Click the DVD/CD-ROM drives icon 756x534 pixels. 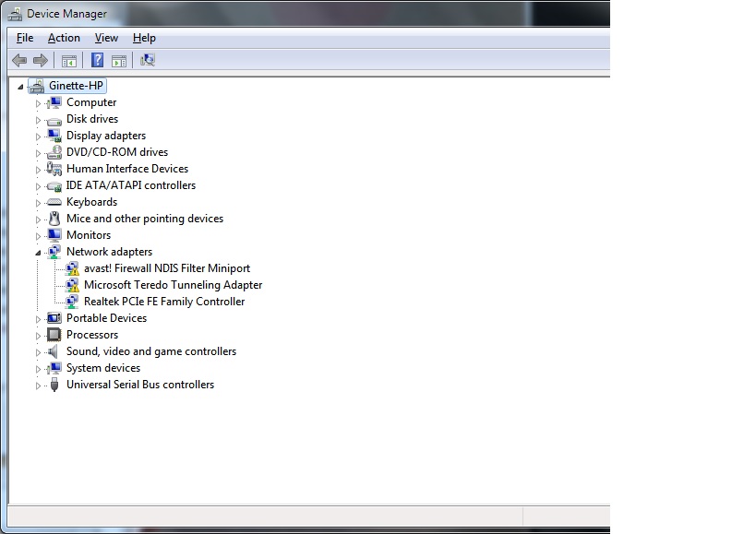click(x=54, y=152)
